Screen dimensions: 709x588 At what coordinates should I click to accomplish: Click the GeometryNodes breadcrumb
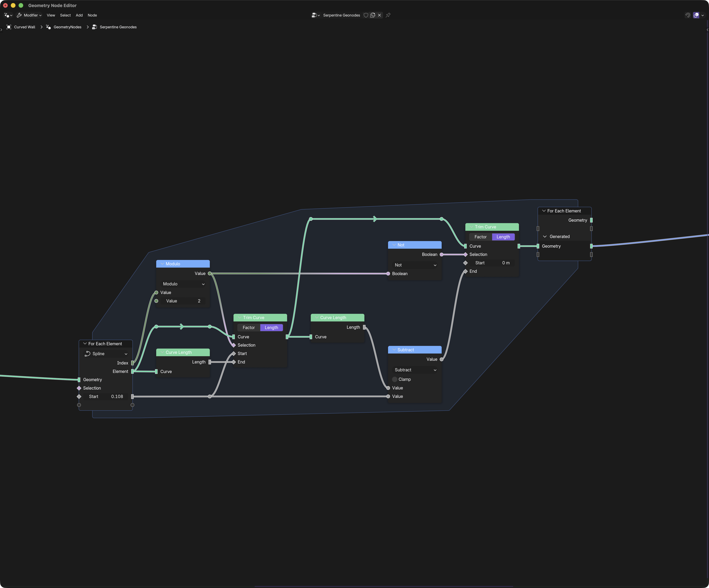click(68, 27)
